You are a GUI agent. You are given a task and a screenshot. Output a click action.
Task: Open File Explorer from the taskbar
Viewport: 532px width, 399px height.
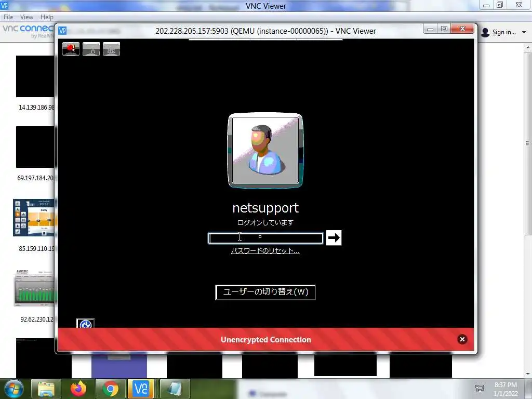(x=46, y=389)
